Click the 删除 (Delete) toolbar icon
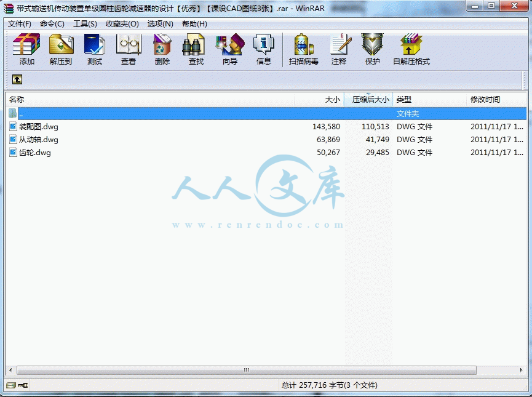The width and height of the screenshot is (532, 397). [162, 44]
